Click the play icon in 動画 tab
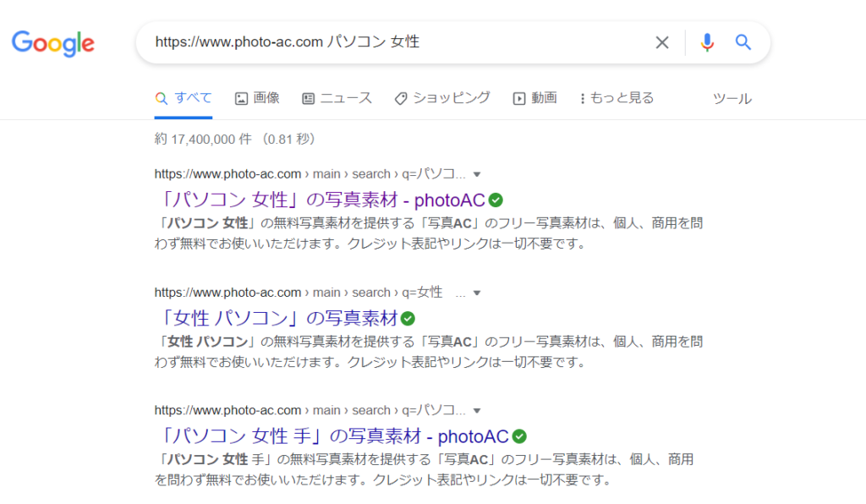The image size is (866, 504). point(519,99)
